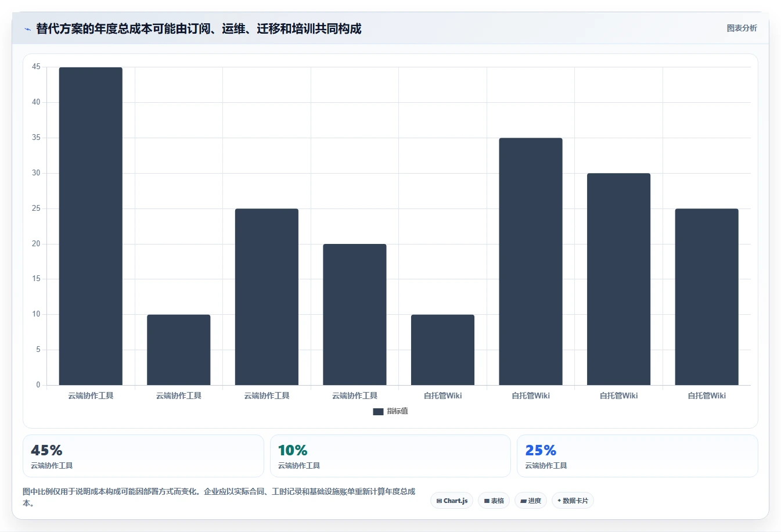Screen dimensions: 781x532
Task: Click the y-axis label 40
Action: point(36,102)
